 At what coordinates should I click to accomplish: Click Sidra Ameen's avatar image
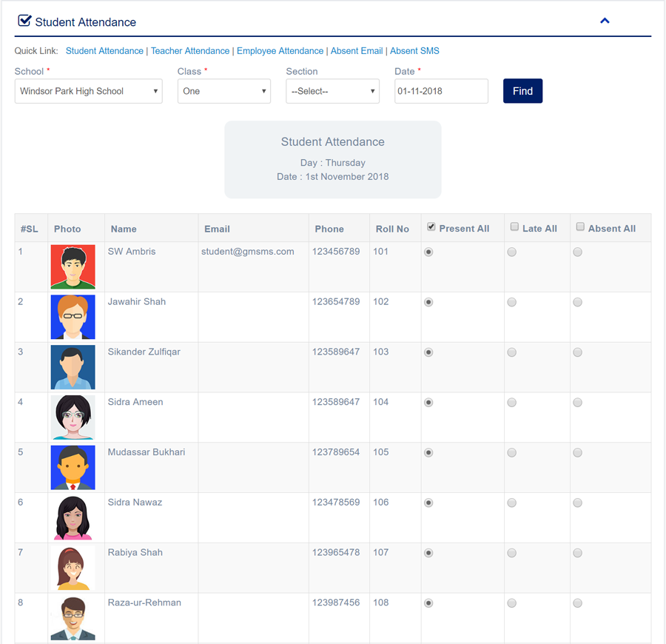[73, 417]
